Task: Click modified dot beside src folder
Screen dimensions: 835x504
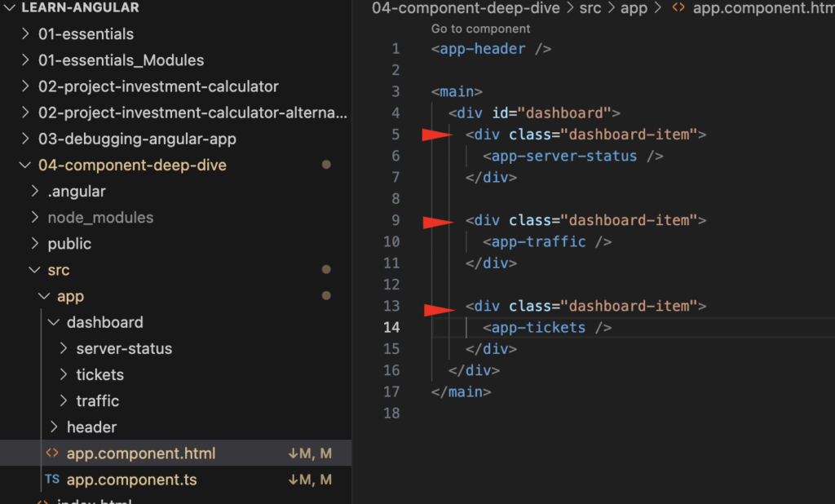Action: [x=326, y=269]
